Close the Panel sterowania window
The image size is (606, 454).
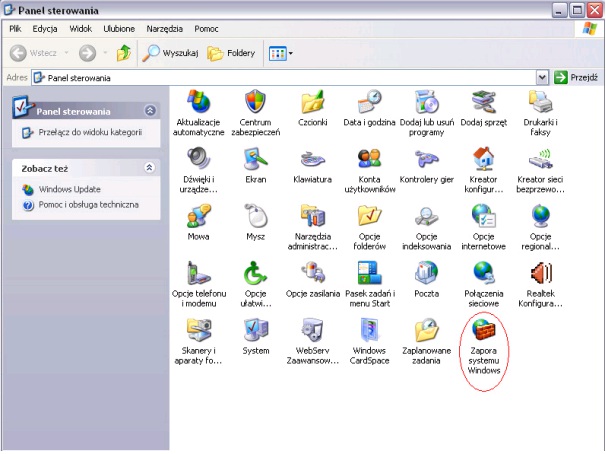(595, 10)
